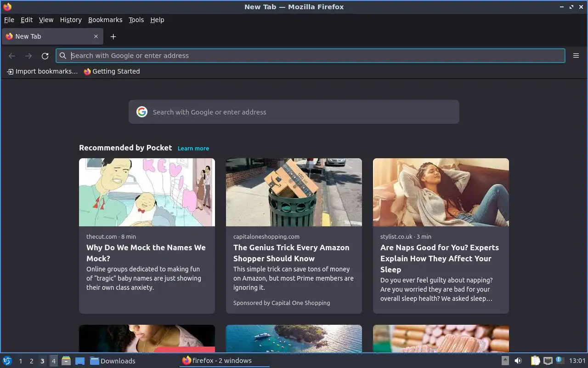This screenshot has width=588, height=368.
Task: Click the 'stylist.co.uk · 3 min' source text
Action: point(406,236)
